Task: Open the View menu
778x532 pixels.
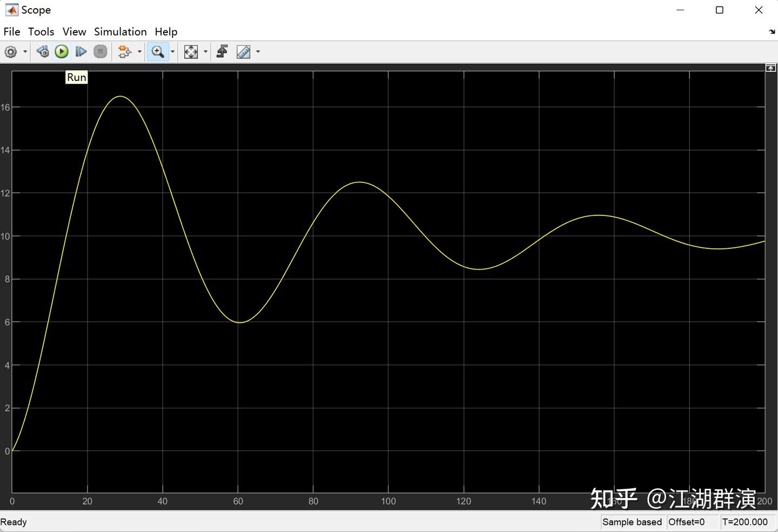Action: (74, 32)
